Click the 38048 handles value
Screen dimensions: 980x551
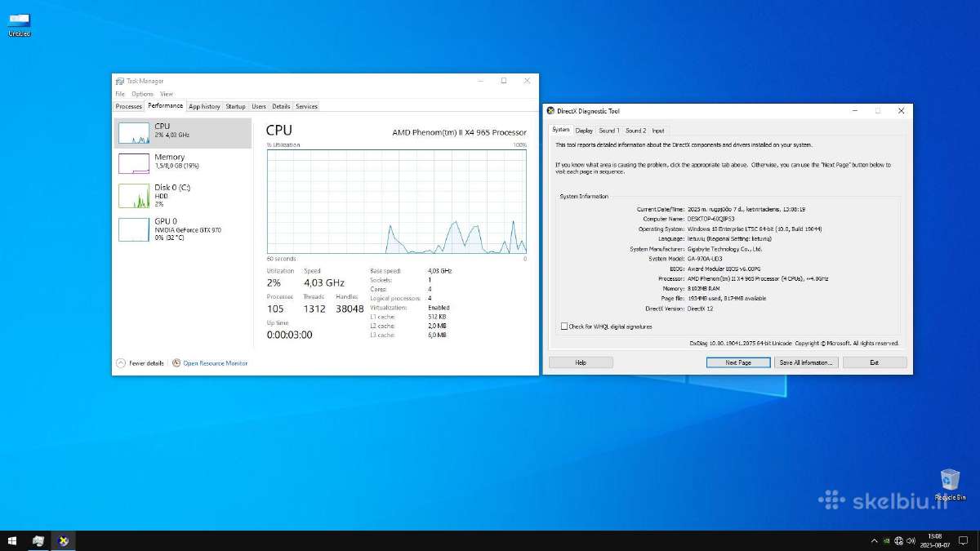click(350, 309)
